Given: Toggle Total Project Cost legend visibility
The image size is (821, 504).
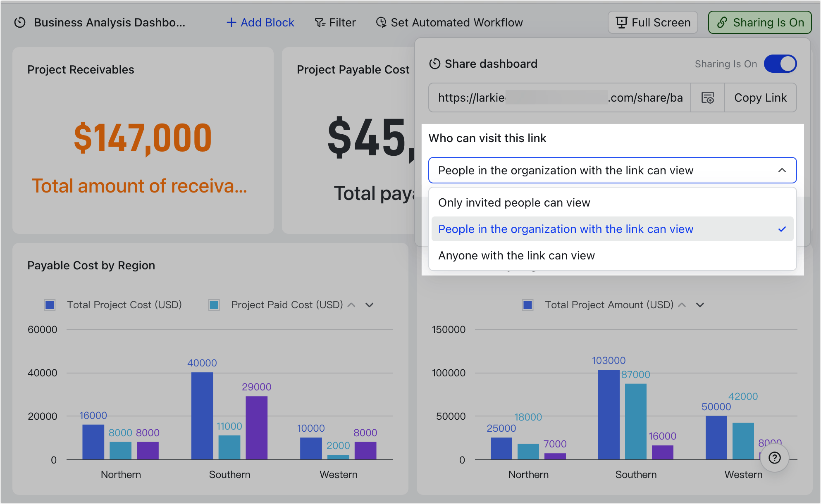Looking at the screenshot, I should [x=50, y=304].
